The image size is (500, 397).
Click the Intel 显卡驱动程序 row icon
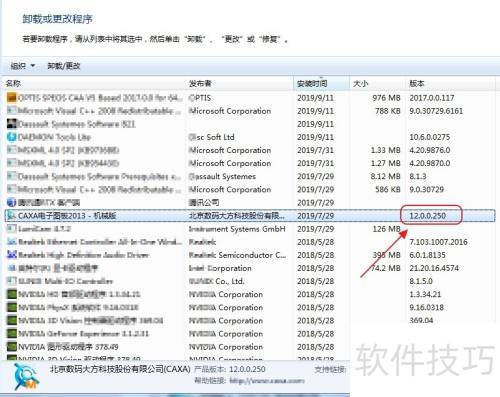pos(12,268)
